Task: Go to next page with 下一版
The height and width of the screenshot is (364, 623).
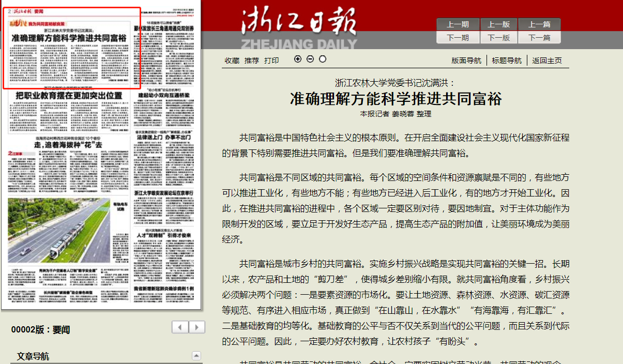Action: (x=499, y=38)
